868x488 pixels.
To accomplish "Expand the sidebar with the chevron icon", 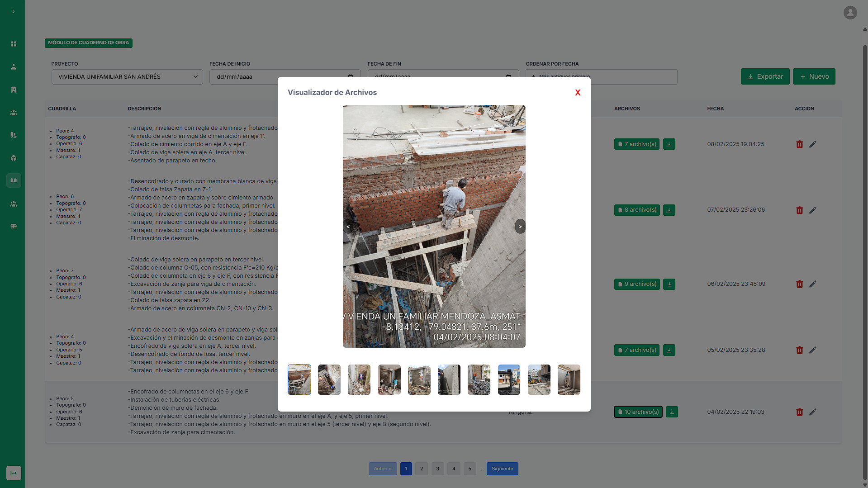I will click(x=14, y=12).
